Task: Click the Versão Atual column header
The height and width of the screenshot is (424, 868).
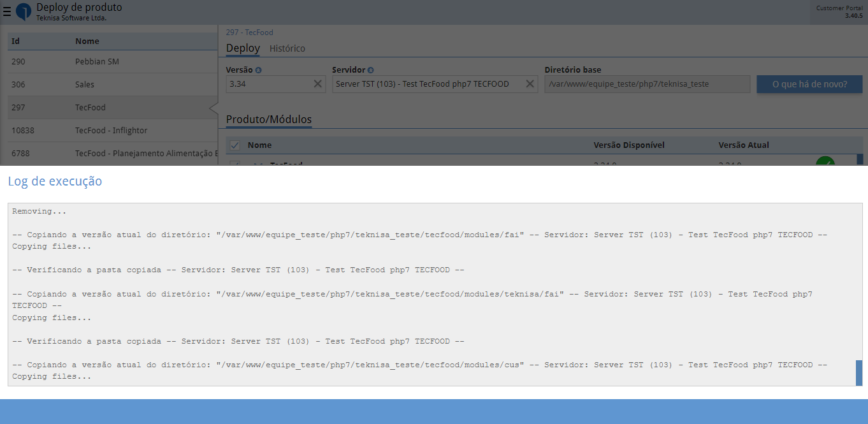Action: (744, 145)
